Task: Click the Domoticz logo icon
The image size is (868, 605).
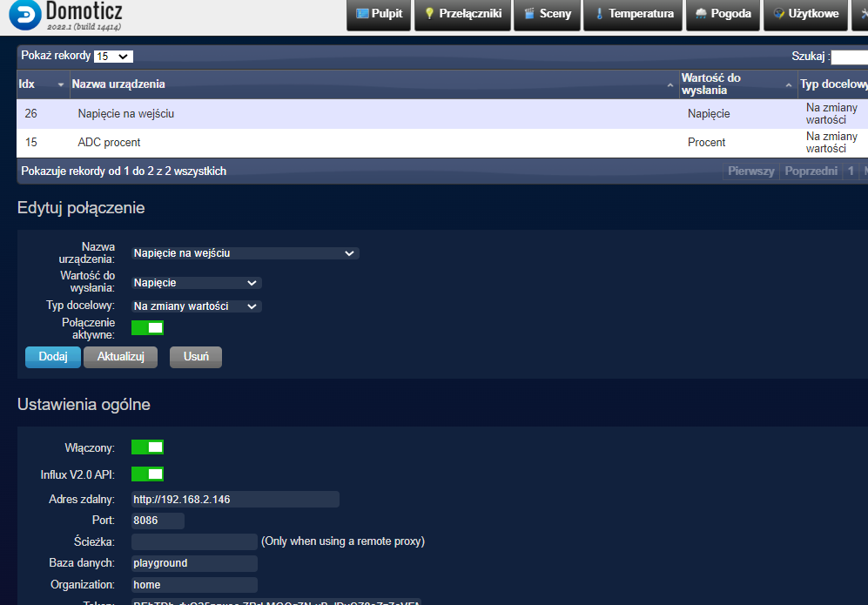Action: coord(24,16)
